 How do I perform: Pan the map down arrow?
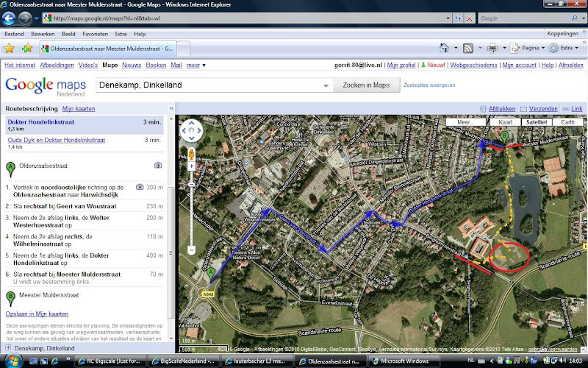[x=191, y=138]
